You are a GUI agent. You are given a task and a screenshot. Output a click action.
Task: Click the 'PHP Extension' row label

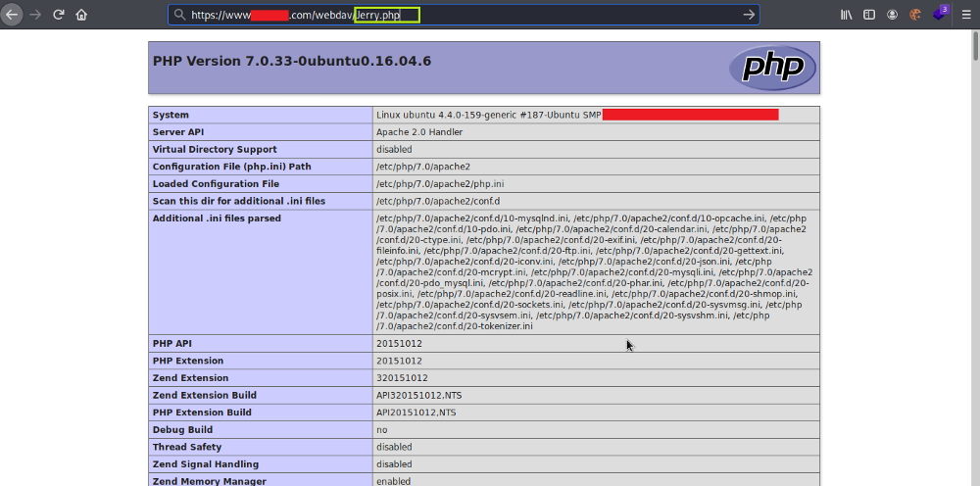point(188,361)
